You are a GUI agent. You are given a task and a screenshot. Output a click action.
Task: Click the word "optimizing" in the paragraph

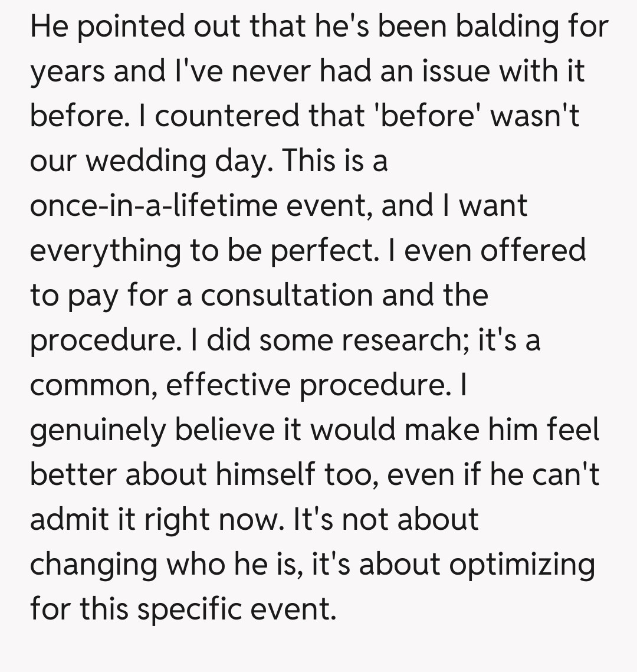pos(522,564)
